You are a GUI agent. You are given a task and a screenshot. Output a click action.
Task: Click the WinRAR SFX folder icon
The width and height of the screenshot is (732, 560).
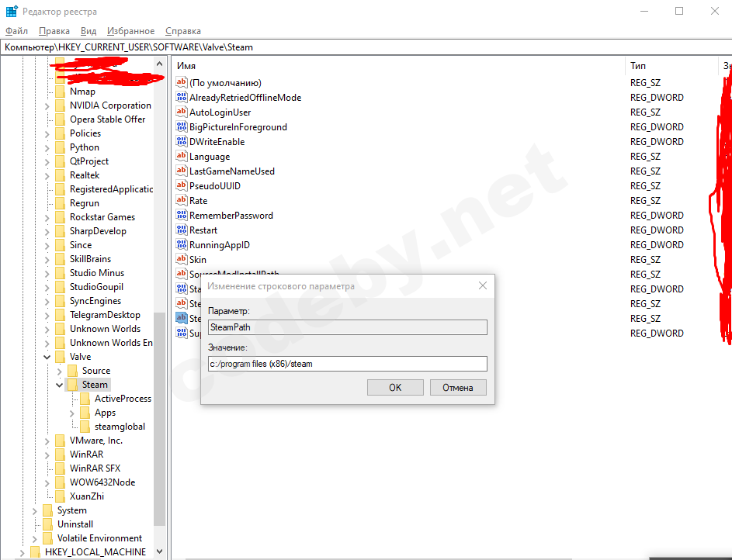pyautogui.click(x=60, y=468)
